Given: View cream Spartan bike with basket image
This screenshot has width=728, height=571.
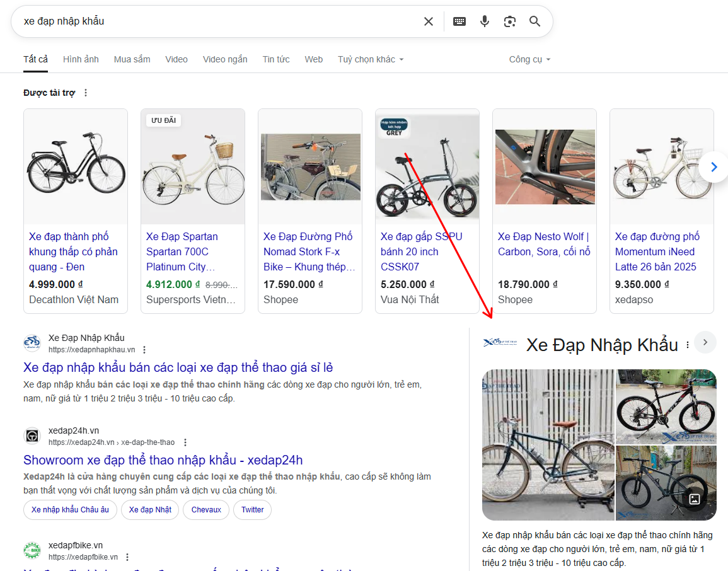Looking at the screenshot, I should click(x=193, y=166).
